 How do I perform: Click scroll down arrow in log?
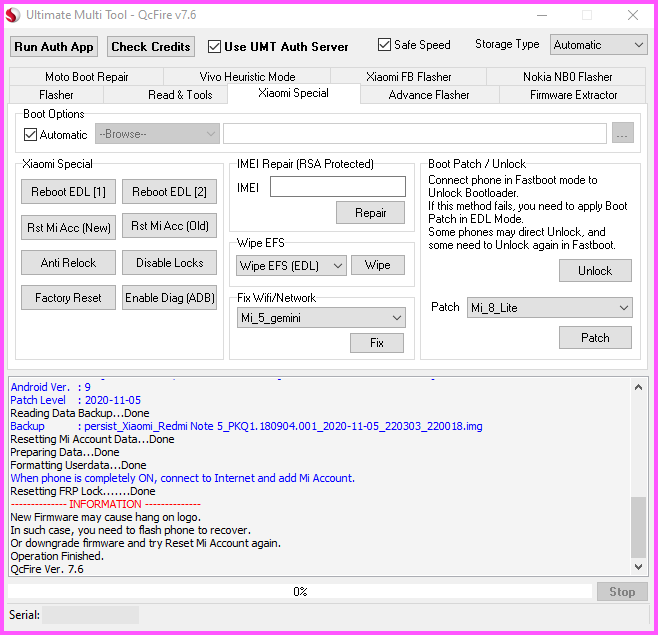[x=638, y=567]
